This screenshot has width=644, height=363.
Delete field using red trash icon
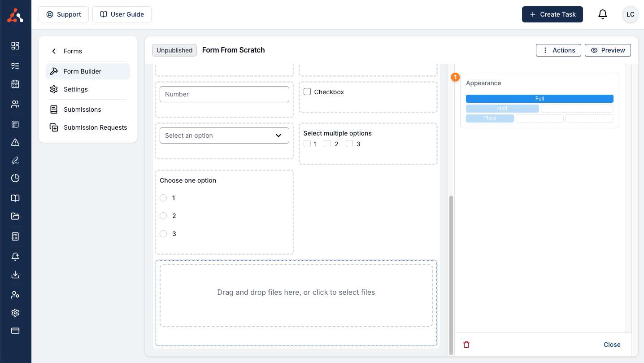coord(466,345)
